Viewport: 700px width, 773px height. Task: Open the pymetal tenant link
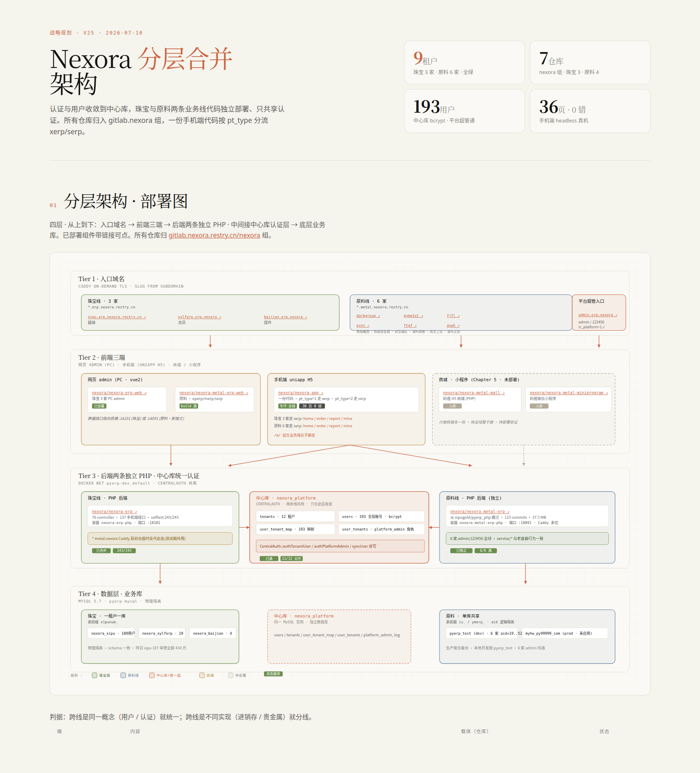pyautogui.click(x=413, y=316)
